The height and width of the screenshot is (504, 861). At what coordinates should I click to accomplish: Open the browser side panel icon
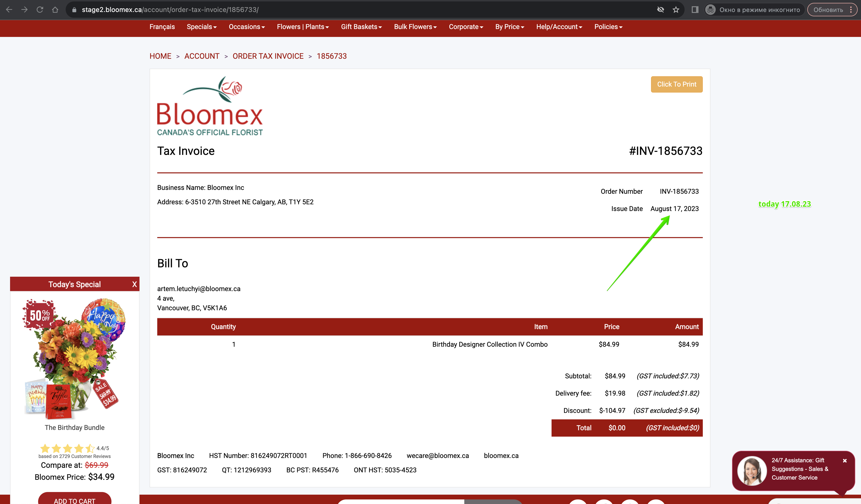coord(695,10)
